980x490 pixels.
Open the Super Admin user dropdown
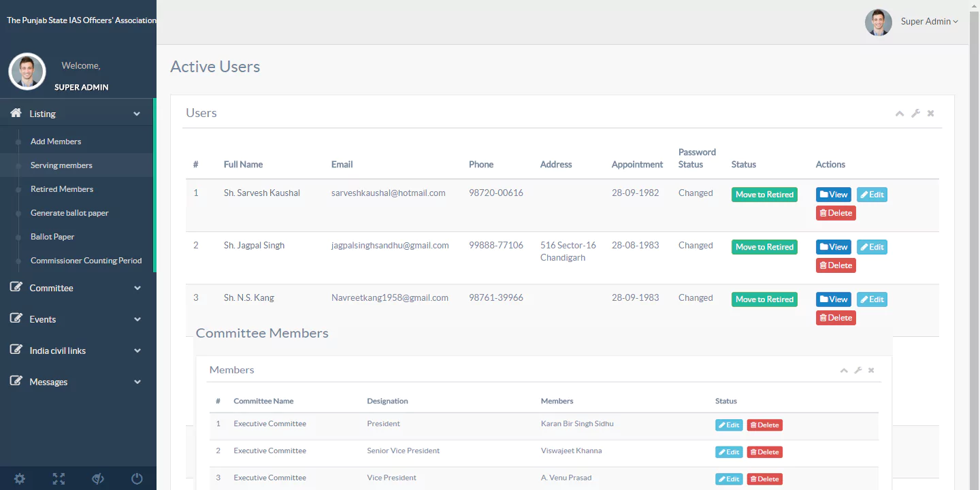click(x=929, y=22)
